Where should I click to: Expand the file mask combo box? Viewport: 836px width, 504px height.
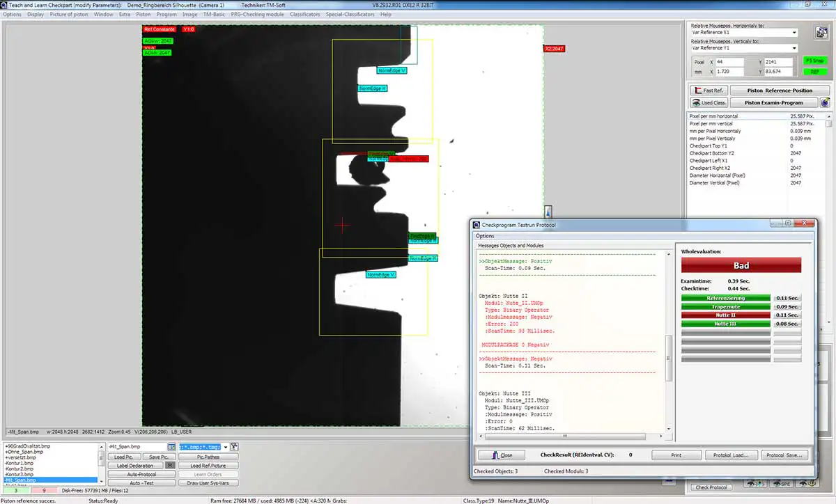(x=226, y=447)
